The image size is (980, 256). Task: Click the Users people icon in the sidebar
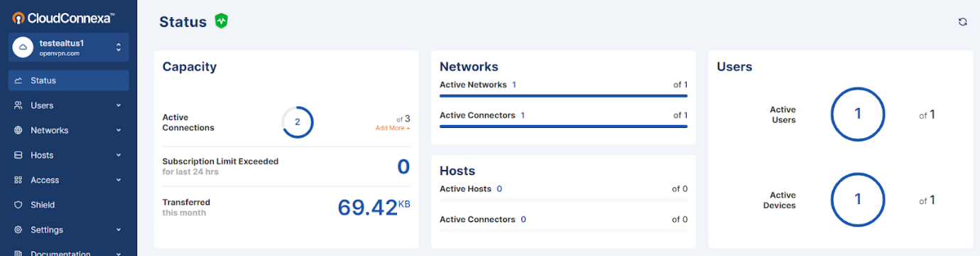[x=18, y=105]
